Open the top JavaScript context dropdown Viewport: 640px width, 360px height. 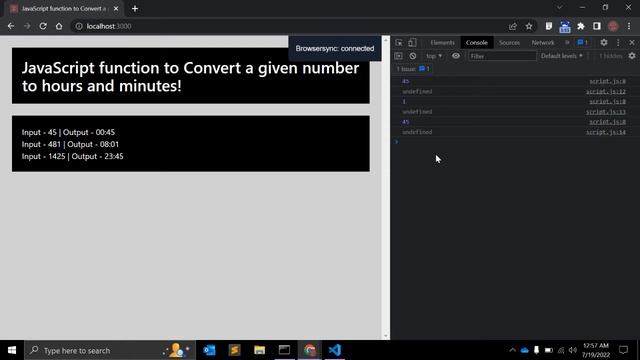pyautogui.click(x=434, y=56)
